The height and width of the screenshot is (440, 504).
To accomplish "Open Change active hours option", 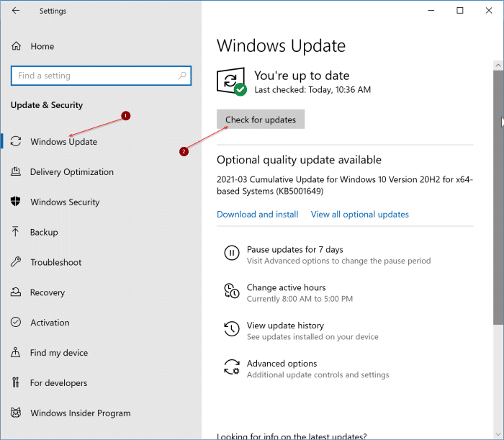I will tap(286, 287).
